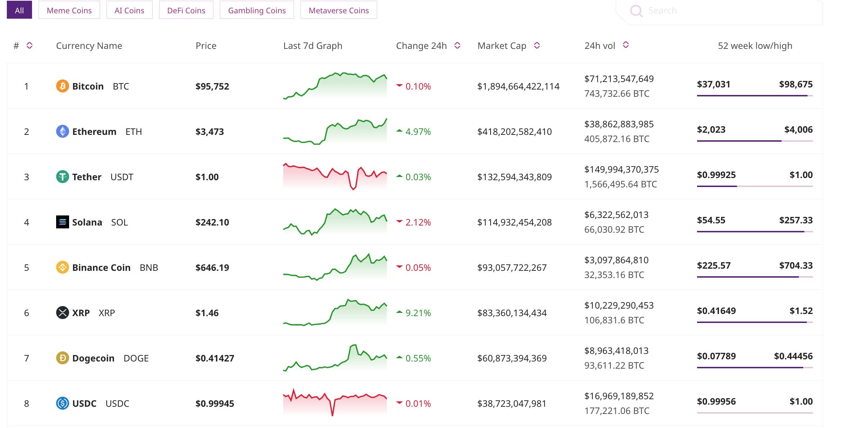Open the Tether currency page link

coord(87,177)
